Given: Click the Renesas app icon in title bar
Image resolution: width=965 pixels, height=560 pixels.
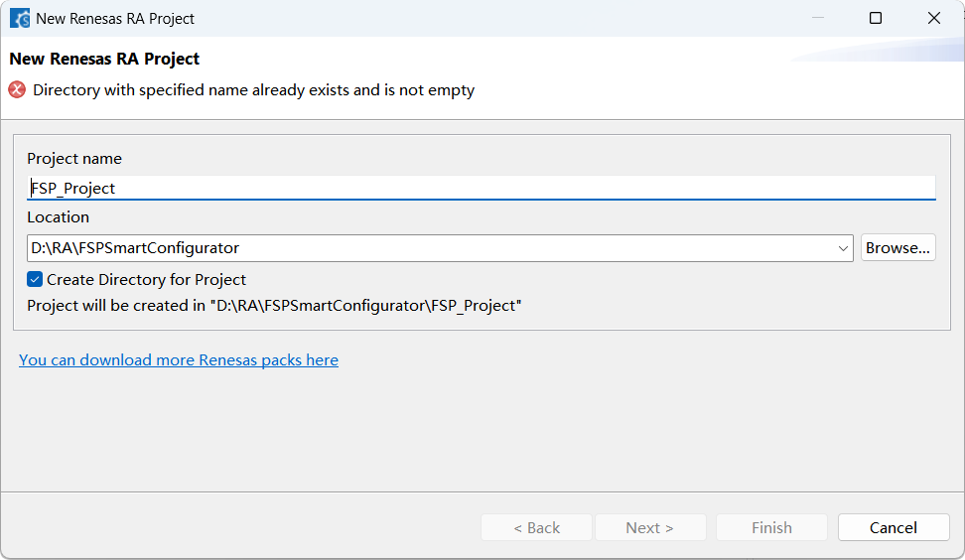Looking at the screenshot, I should click(x=20, y=19).
